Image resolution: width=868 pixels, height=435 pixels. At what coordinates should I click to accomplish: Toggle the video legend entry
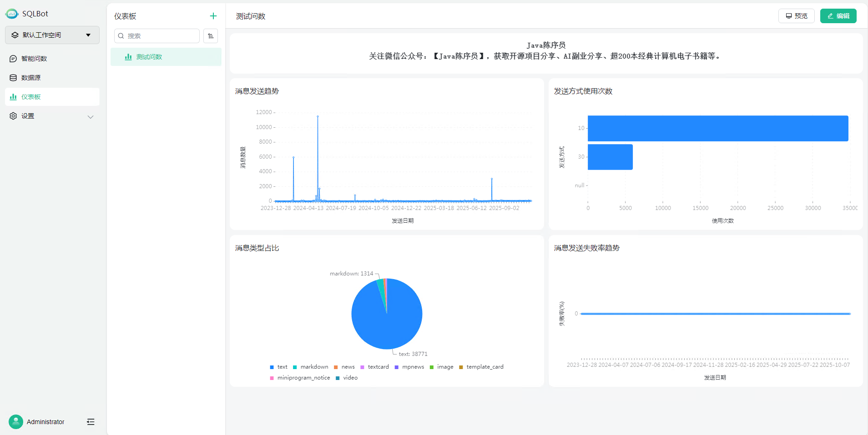(347, 378)
